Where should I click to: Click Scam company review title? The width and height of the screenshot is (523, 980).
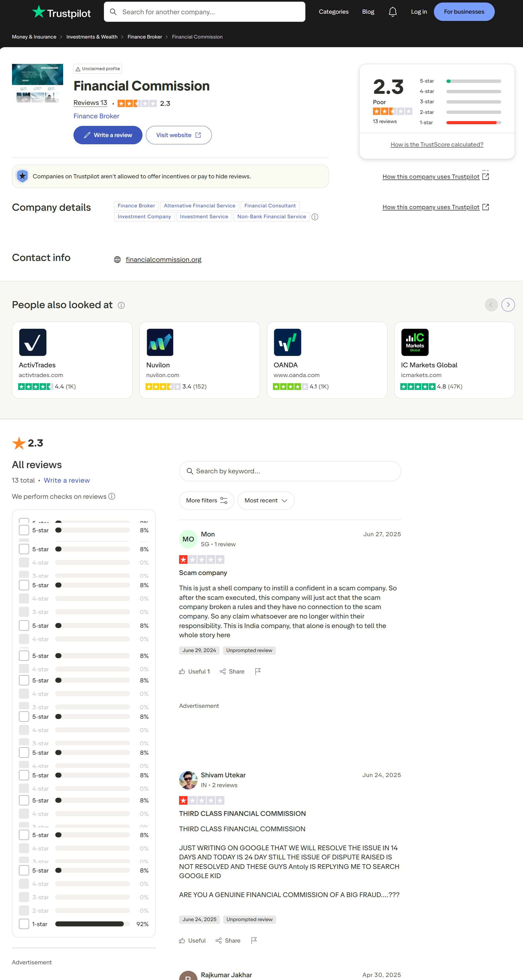pos(203,573)
